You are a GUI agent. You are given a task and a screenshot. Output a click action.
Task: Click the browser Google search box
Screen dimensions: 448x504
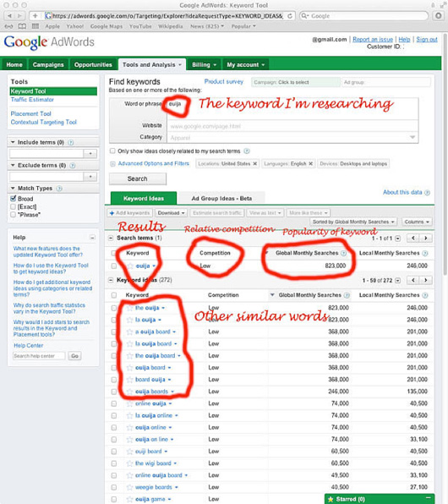[x=363, y=16]
